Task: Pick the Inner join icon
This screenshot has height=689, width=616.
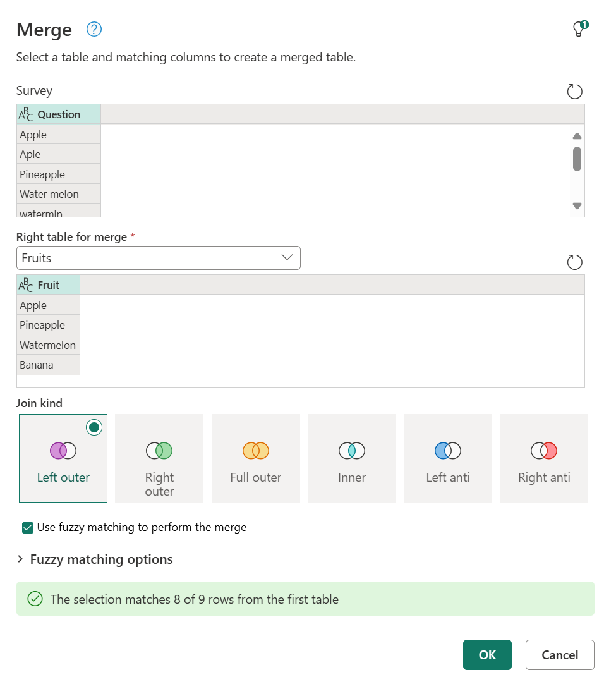Action: tap(352, 451)
